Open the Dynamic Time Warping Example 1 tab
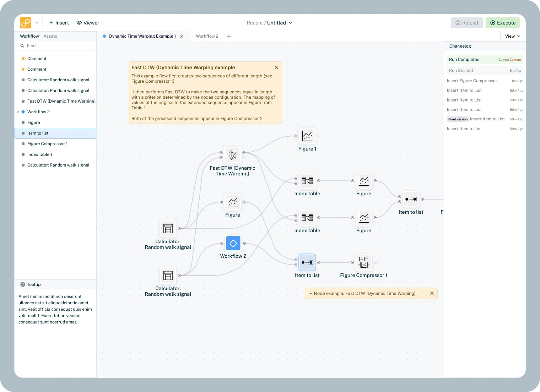The height and width of the screenshot is (392, 540). coord(142,36)
